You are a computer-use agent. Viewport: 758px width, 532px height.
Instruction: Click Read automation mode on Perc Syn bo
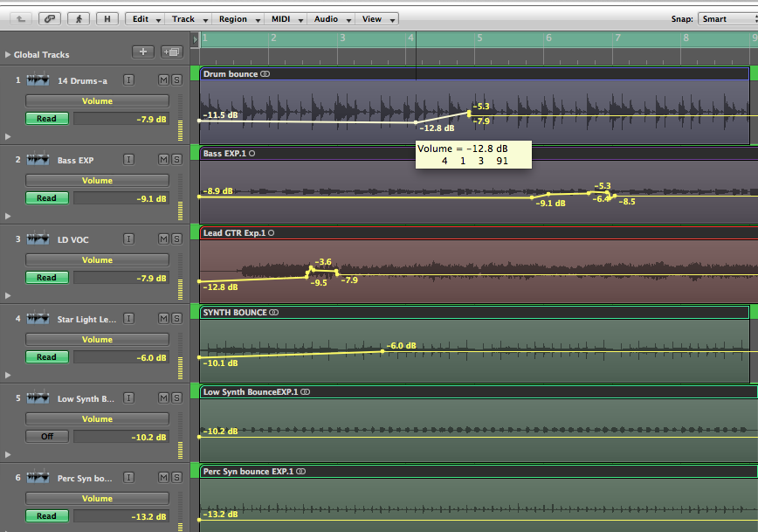click(46, 516)
